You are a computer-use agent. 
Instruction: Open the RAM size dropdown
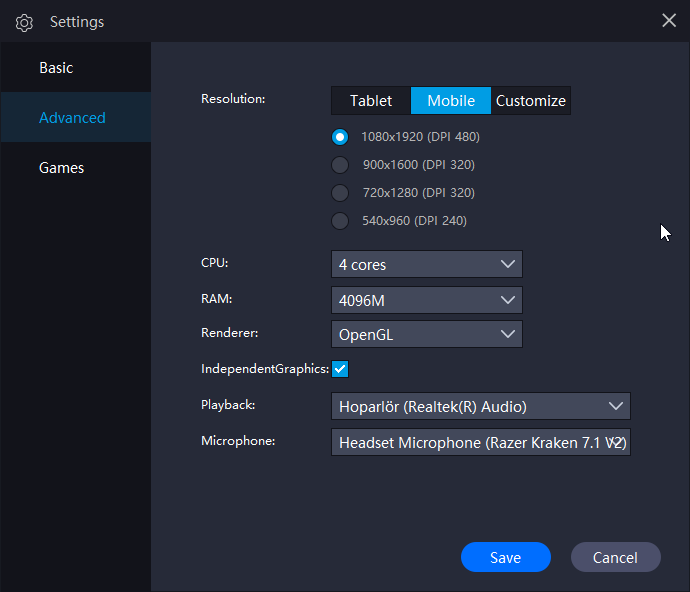tap(427, 300)
